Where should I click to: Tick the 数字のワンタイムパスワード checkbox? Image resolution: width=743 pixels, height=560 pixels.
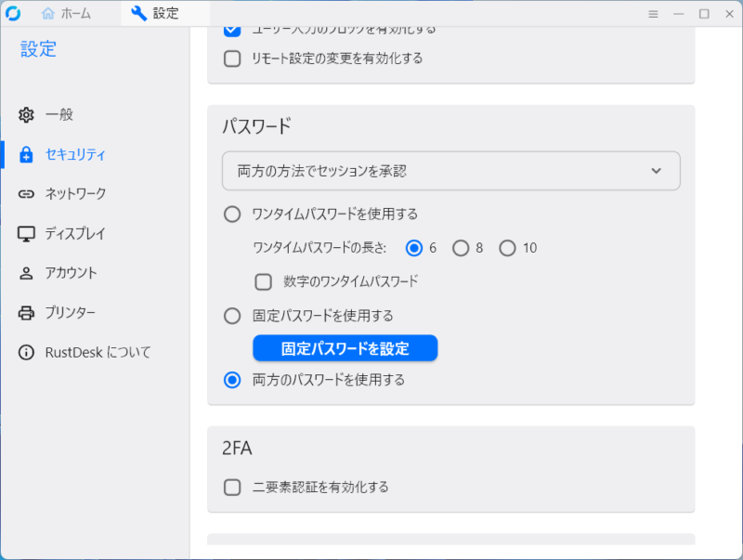click(x=264, y=281)
